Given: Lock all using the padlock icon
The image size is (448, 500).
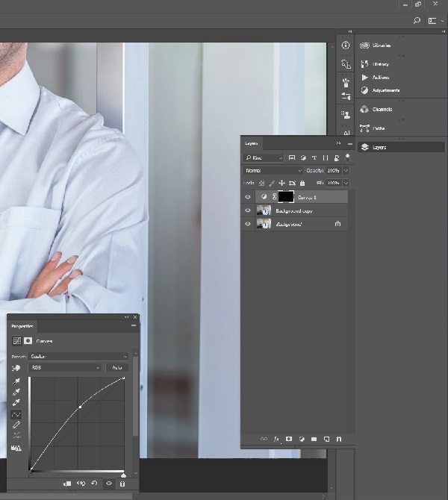Looking at the screenshot, I should [x=303, y=183].
